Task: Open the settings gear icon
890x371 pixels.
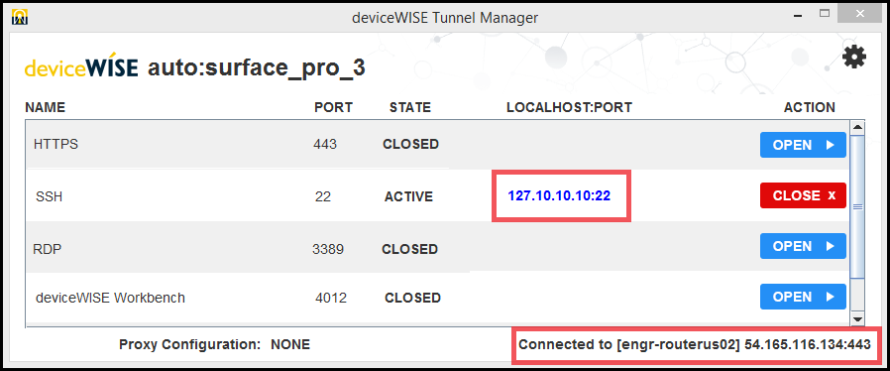Action: point(854,57)
